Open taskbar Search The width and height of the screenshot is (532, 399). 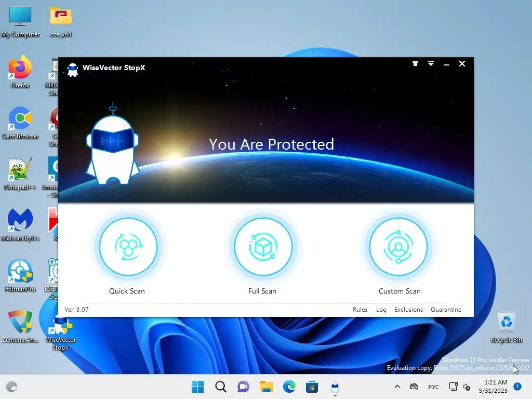[x=220, y=387]
